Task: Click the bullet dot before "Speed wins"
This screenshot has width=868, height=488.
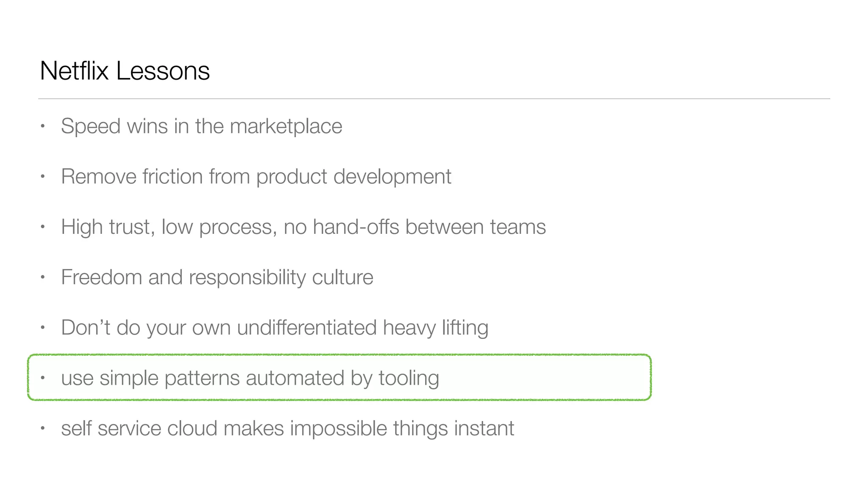Action: (42, 126)
